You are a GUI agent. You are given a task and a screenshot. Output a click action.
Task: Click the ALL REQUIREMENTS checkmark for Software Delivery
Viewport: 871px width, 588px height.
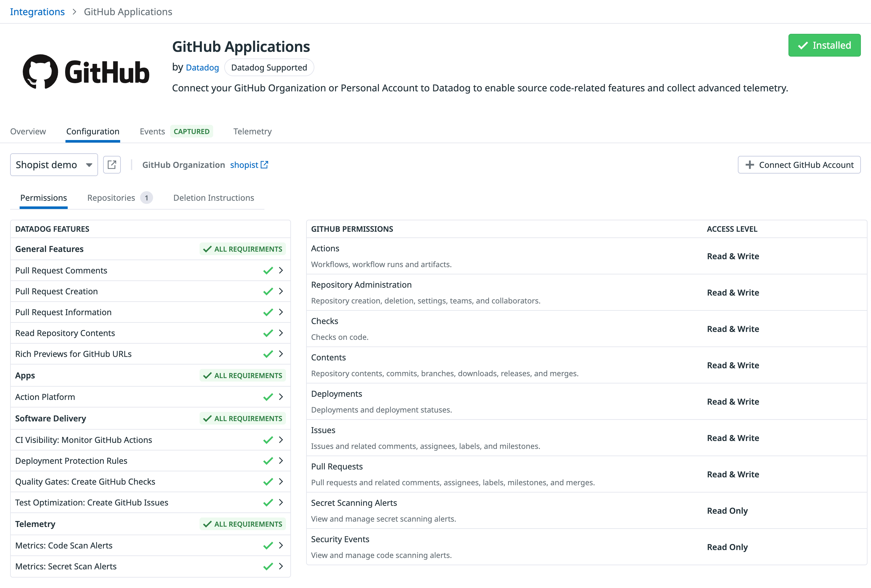[207, 418]
